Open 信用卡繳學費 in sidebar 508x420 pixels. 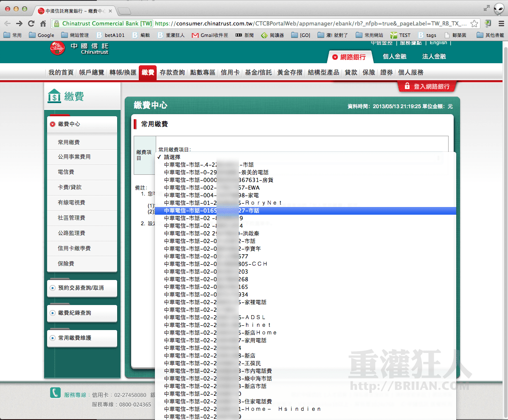pos(74,248)
